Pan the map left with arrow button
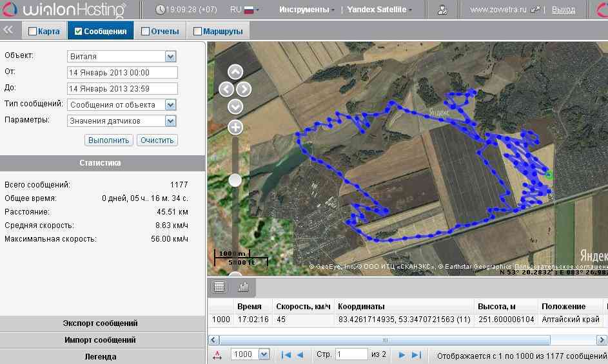608x364 pixels. click(x=226, y=89)
